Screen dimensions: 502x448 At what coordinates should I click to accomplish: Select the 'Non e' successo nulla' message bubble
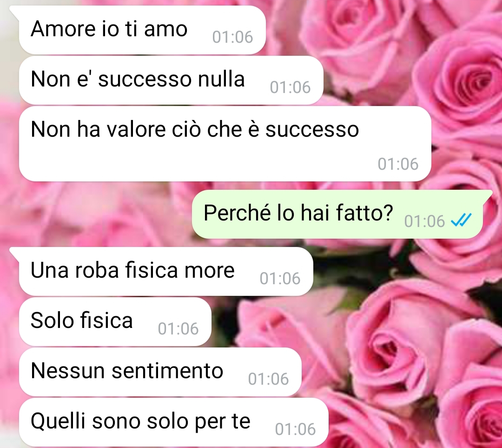[171, 80]
